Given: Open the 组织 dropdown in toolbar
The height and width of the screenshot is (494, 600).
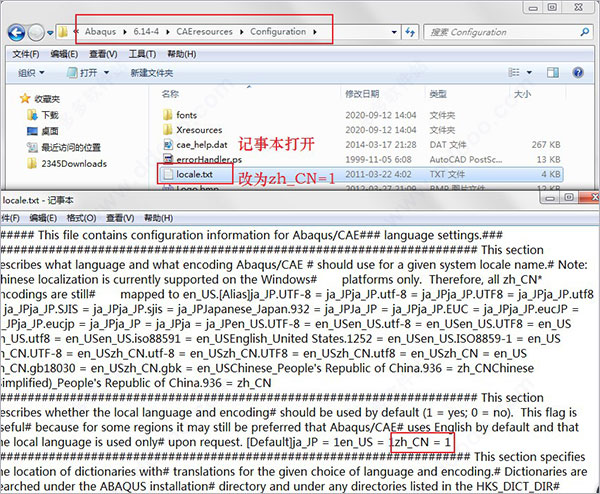Looking at the screenshot, I should [31, 73].
